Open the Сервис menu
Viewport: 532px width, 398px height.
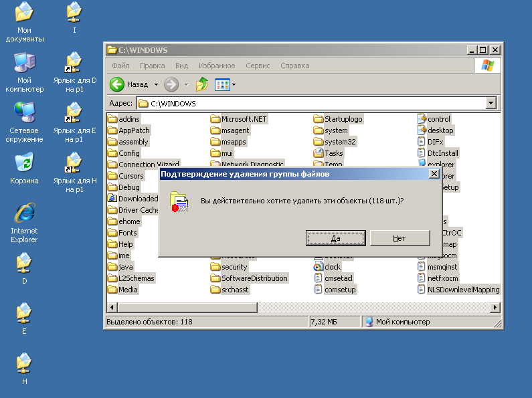pos(258,66)
